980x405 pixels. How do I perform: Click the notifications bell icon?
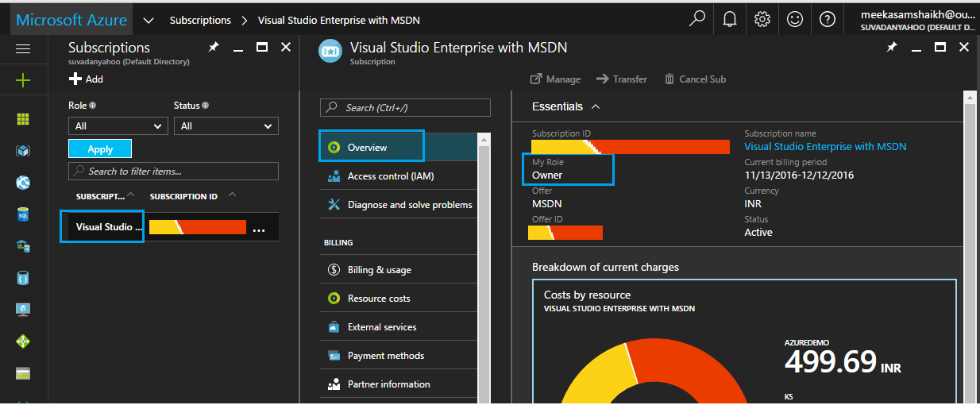point(730,20)
